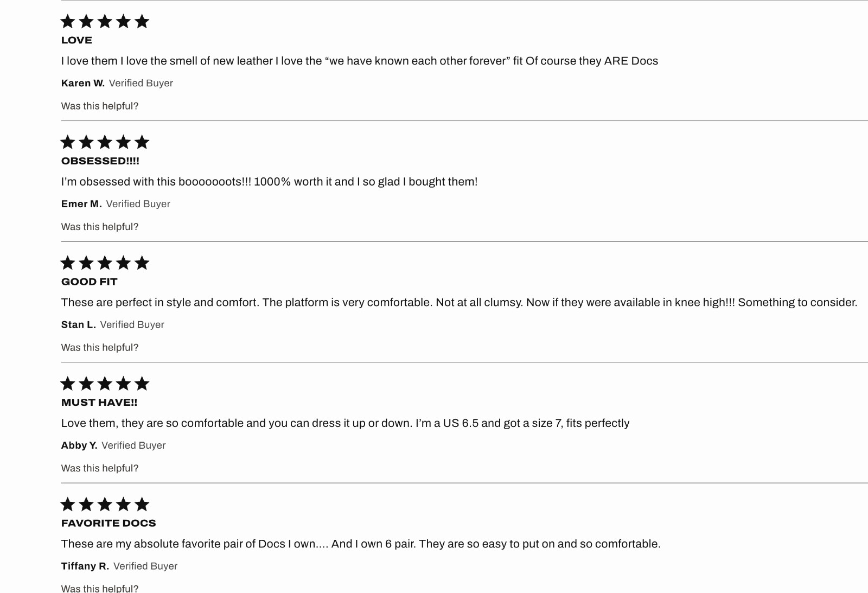The width and height of the screenshot is (868, 593).
Task: Click the LOVE review title
Action: coord(76,40)
